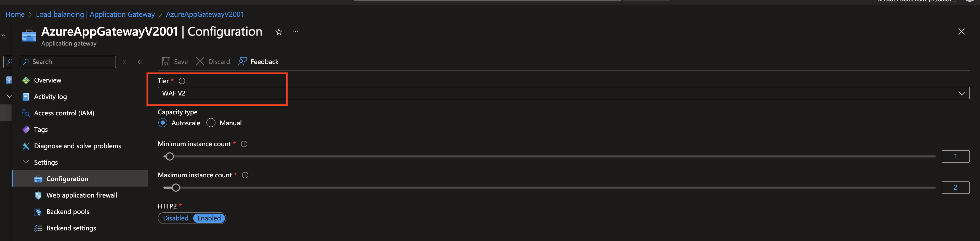Select the Manual capacity radio button
The width and height of the screenshot is (980, 241).
(211, 123)
